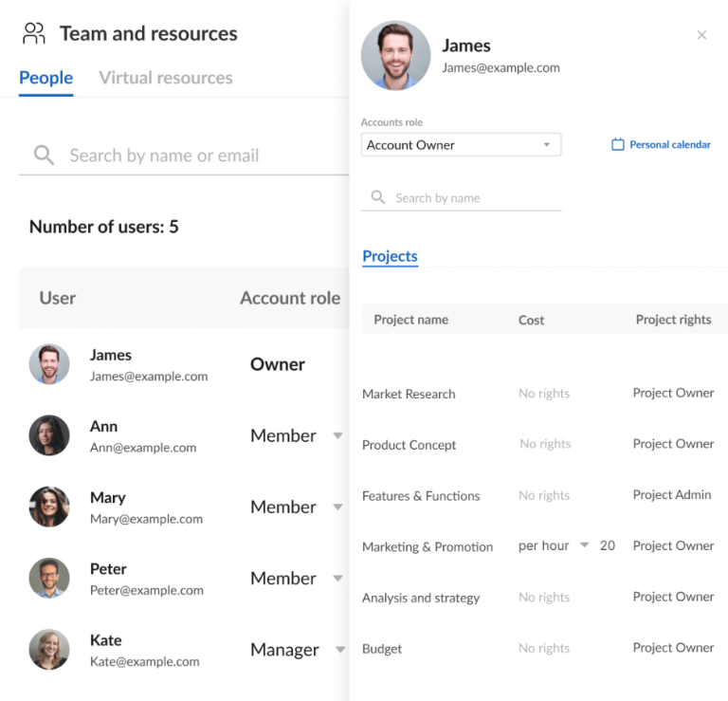Open James's large profile photo

pos(395,55)
